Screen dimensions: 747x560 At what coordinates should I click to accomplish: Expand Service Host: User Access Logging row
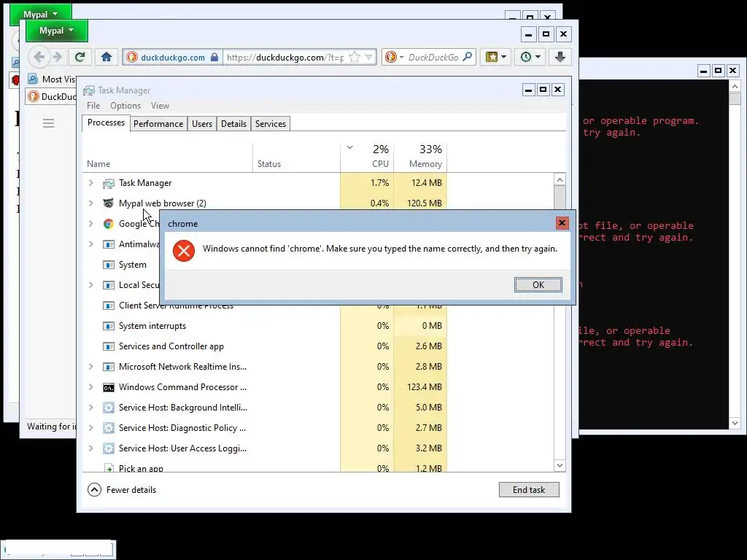coord(90,448)
